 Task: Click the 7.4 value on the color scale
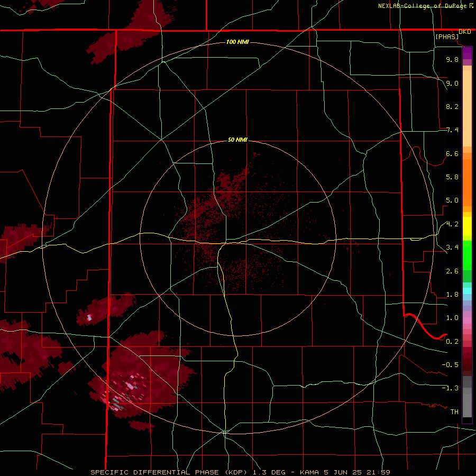tap(452, 130)
